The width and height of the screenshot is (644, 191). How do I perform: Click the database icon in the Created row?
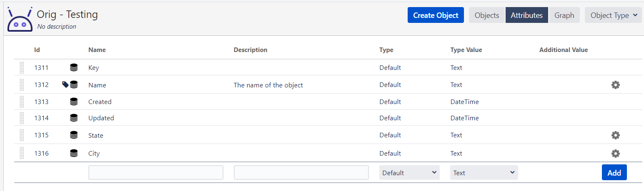[x=74, y=102]
